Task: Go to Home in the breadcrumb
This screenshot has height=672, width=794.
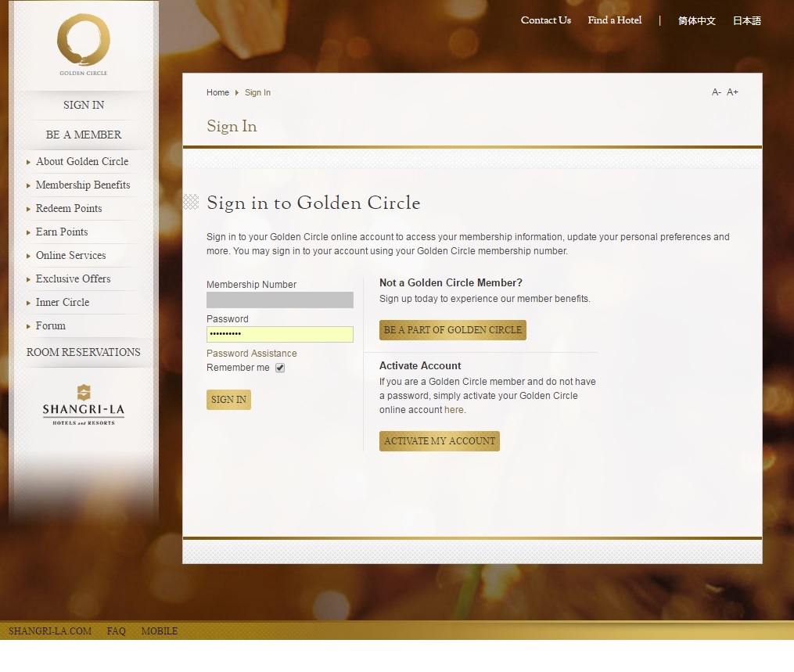Action: 217,92
